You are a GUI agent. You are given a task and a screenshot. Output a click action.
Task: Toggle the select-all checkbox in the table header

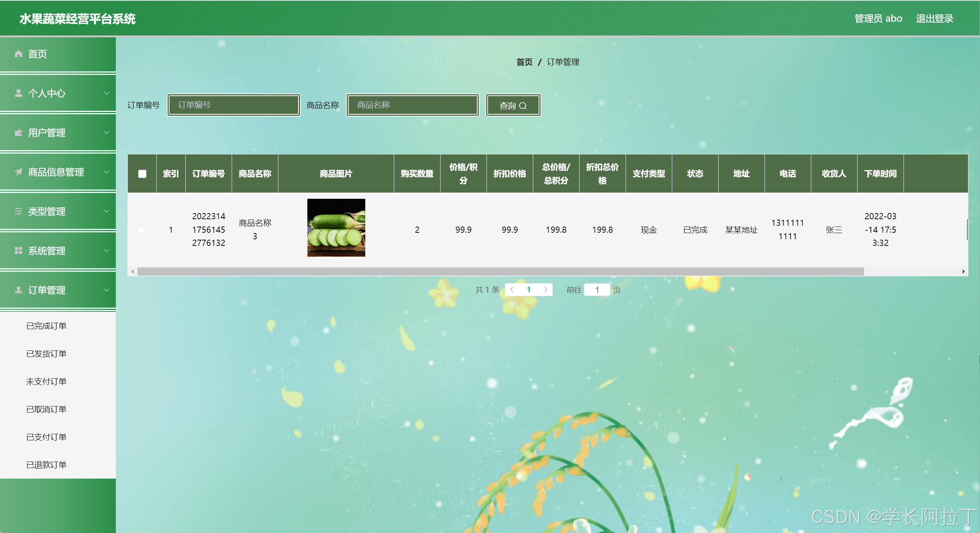142,174
